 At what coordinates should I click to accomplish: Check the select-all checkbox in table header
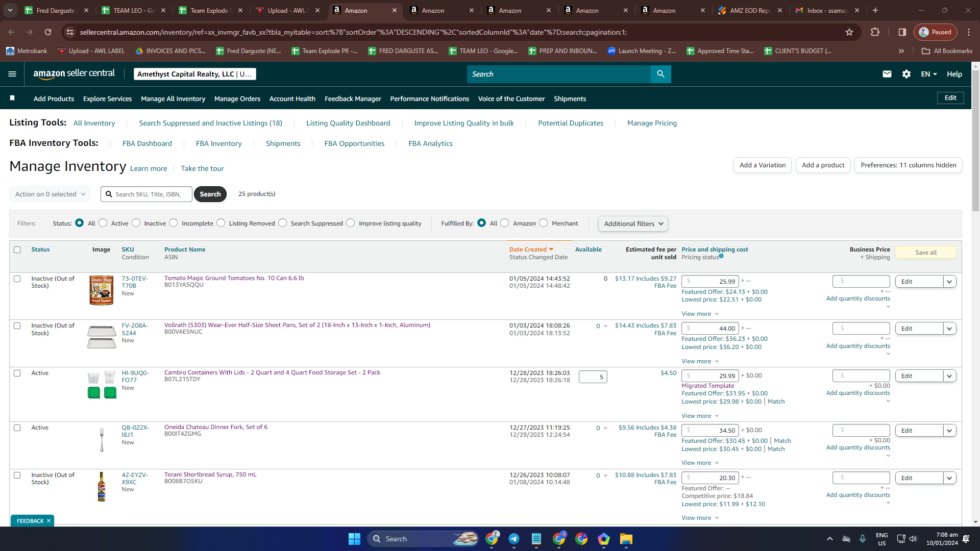[x=17, y=250]
